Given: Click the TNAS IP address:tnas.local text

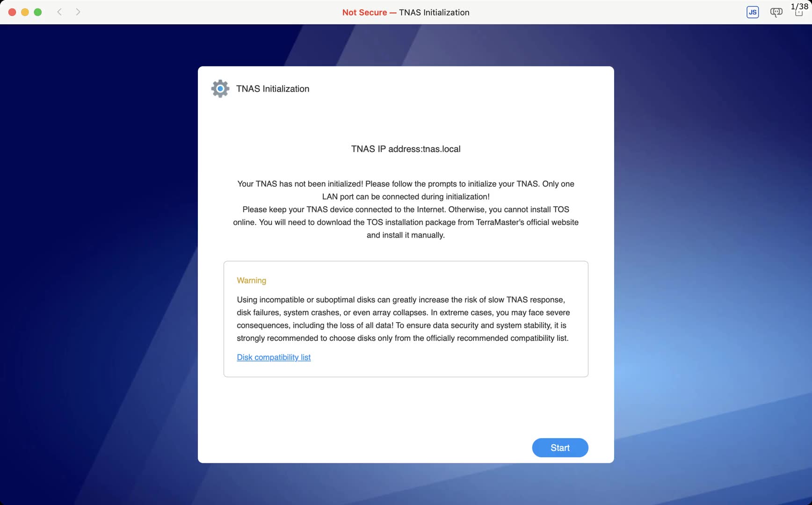Looking at the screenshot, I should (406, 149).
